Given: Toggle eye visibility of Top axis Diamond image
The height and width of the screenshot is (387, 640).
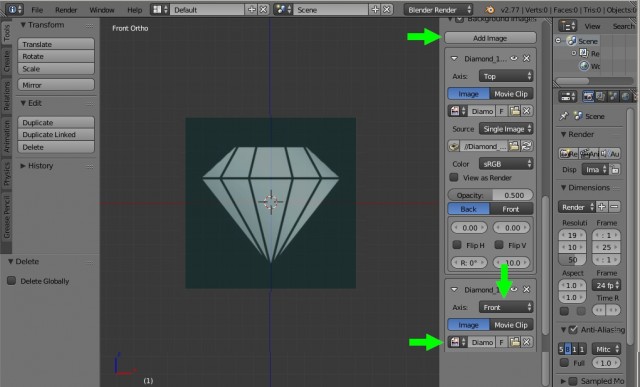Looking at the screenshot, I should (x=514, y=59).
